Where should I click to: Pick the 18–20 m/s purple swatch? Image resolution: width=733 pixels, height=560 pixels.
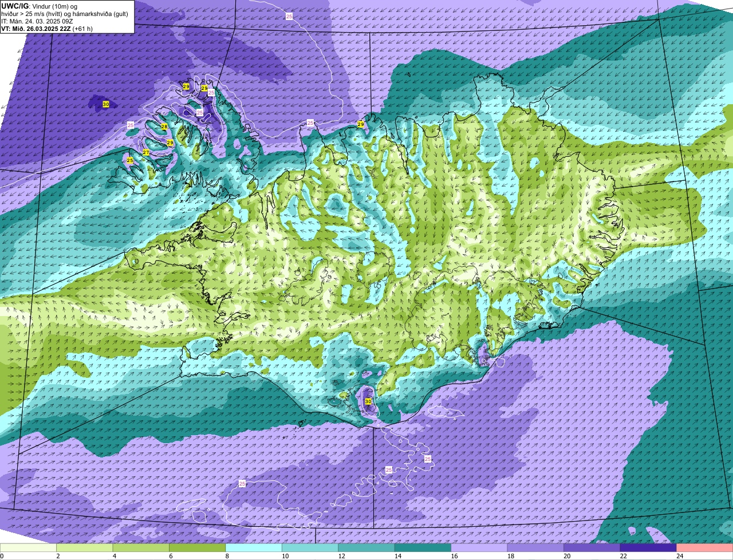coord(535,547)
